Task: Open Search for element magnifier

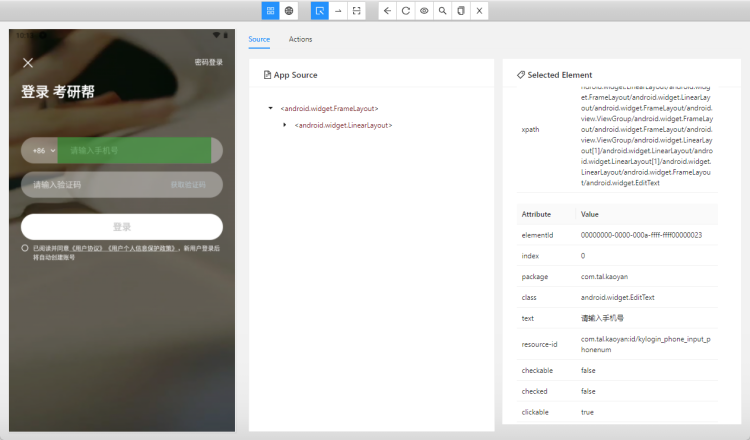Action: click(442, 11)
